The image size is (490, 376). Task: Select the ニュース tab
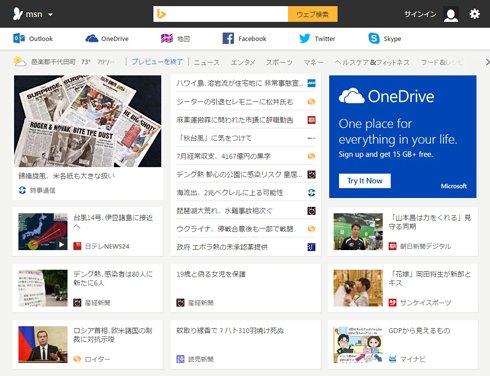click(207, 62)
